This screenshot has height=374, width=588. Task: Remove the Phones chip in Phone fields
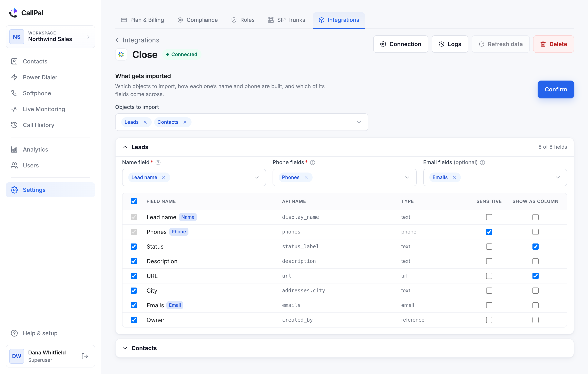306,177
